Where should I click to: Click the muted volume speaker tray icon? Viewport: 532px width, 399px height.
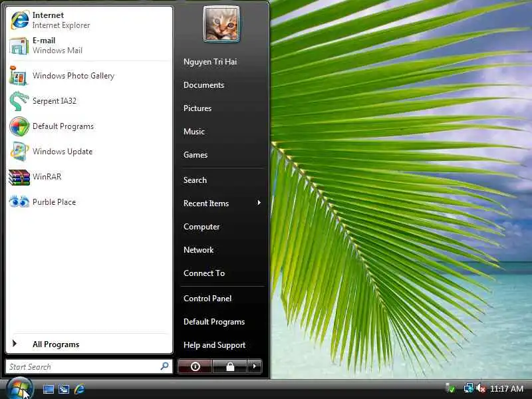pos(481,388)
